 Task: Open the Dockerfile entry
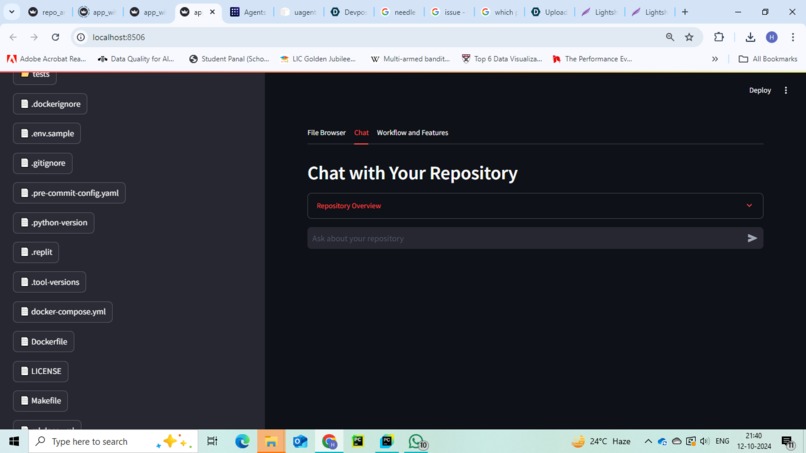44,341
